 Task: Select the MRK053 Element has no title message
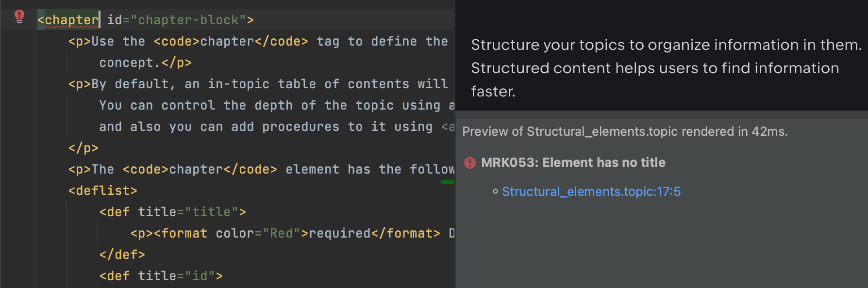coord(573,162)
